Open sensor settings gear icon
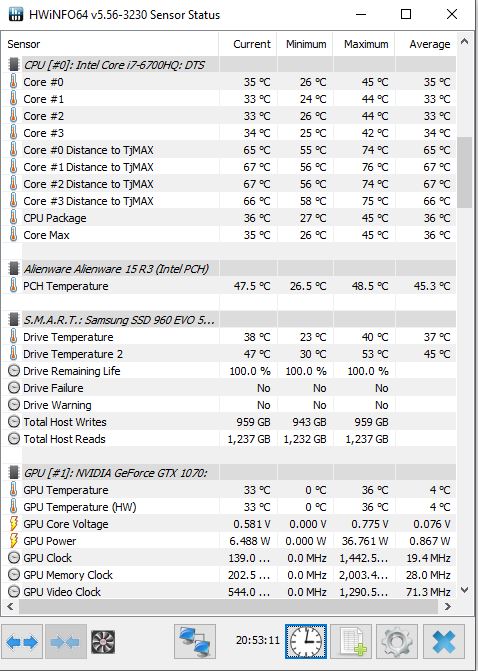The height and width of the screenshot is (671, 478). coord(397,641)
